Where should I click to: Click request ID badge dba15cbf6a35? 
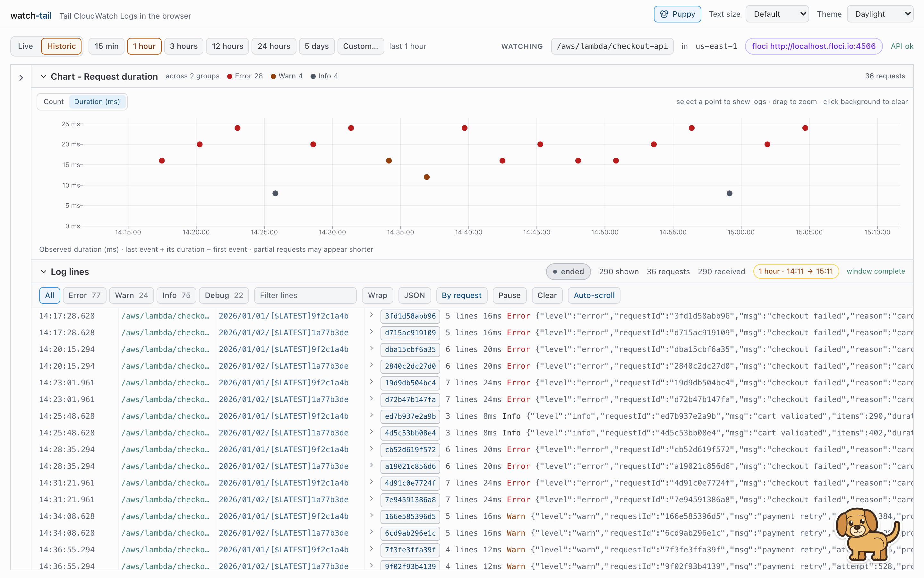pos(410,349)
